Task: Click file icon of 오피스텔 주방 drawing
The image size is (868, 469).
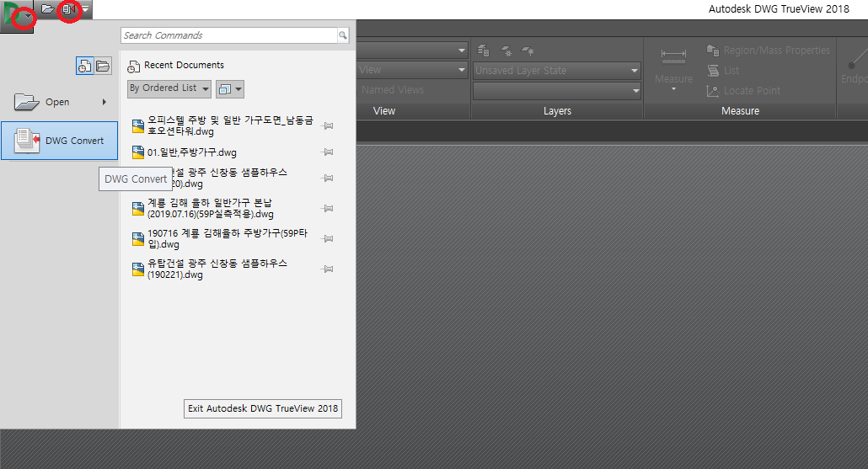Action: click(x=138, y=126)
